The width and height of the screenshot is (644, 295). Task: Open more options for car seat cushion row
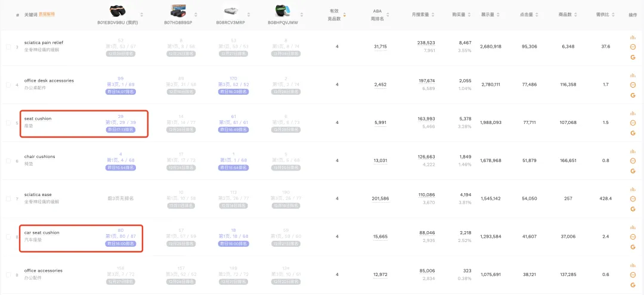point(633,237)
